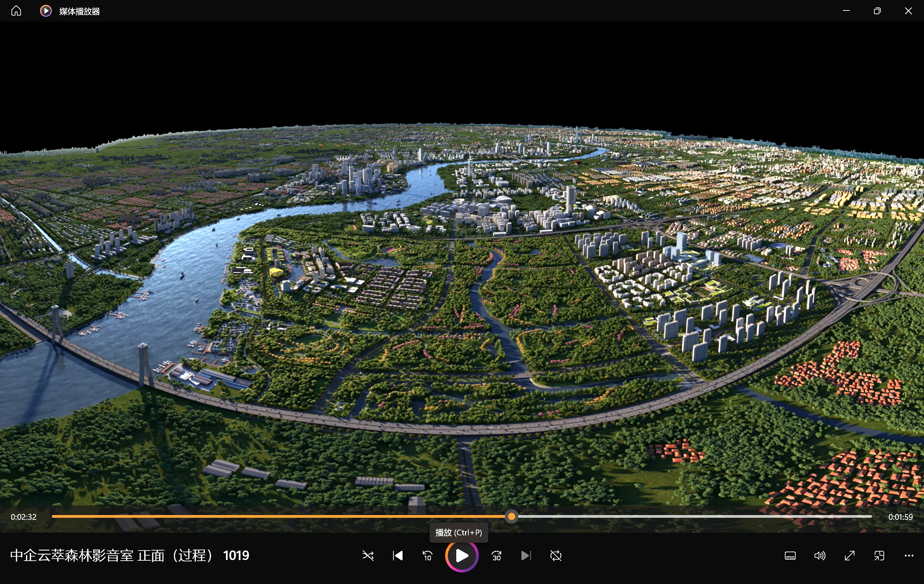Viewport: 924px width, 584px height.
Task: Restore down the media player window
Action: click(877, 11)
